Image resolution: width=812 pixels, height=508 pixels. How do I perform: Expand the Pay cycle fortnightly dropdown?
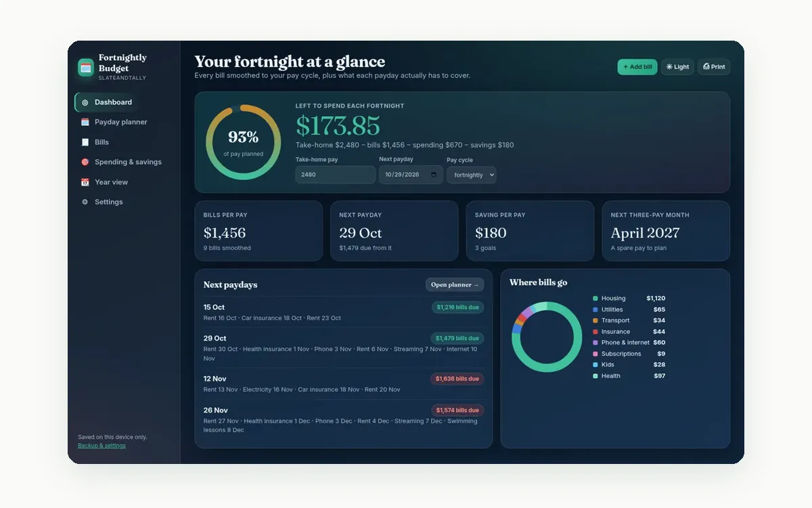pos(472,175)
